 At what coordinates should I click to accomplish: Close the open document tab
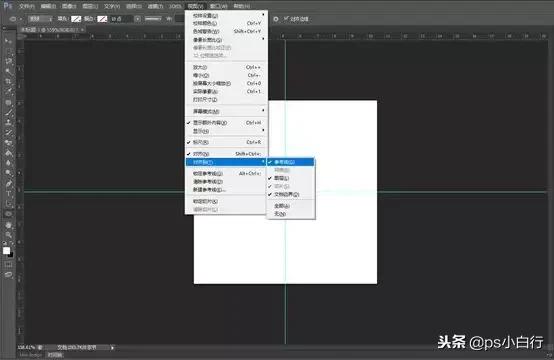point(82,30)
